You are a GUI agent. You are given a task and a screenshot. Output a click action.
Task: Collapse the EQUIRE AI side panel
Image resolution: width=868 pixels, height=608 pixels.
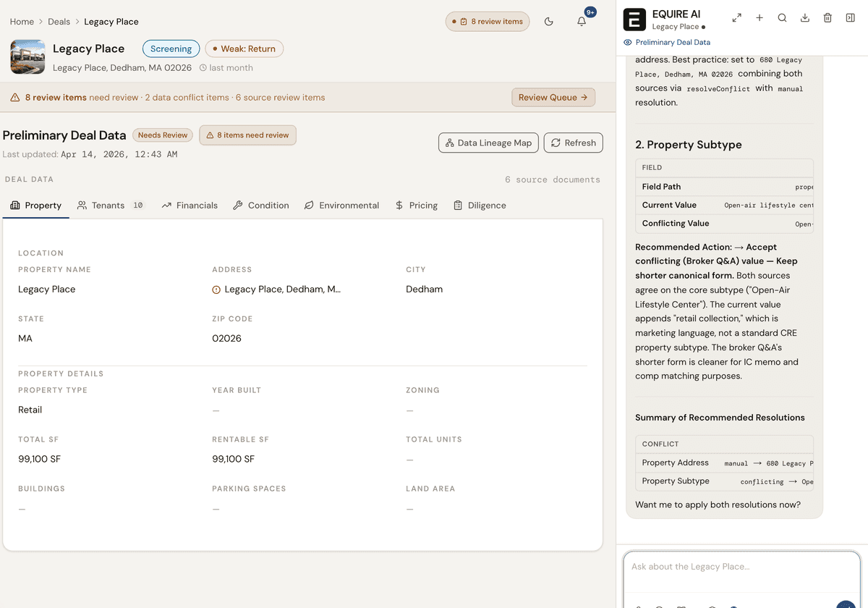pyautogui.click(x=850, y=18)
